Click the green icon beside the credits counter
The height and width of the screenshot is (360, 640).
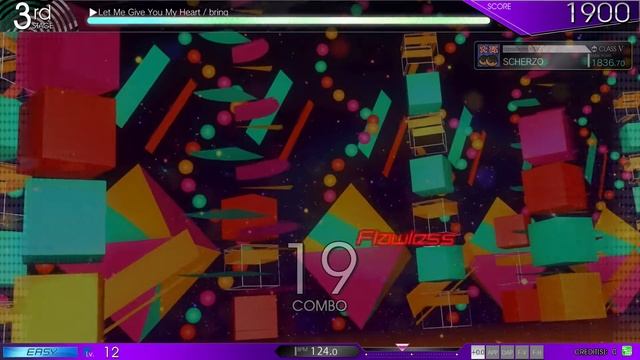click(627, 351)
